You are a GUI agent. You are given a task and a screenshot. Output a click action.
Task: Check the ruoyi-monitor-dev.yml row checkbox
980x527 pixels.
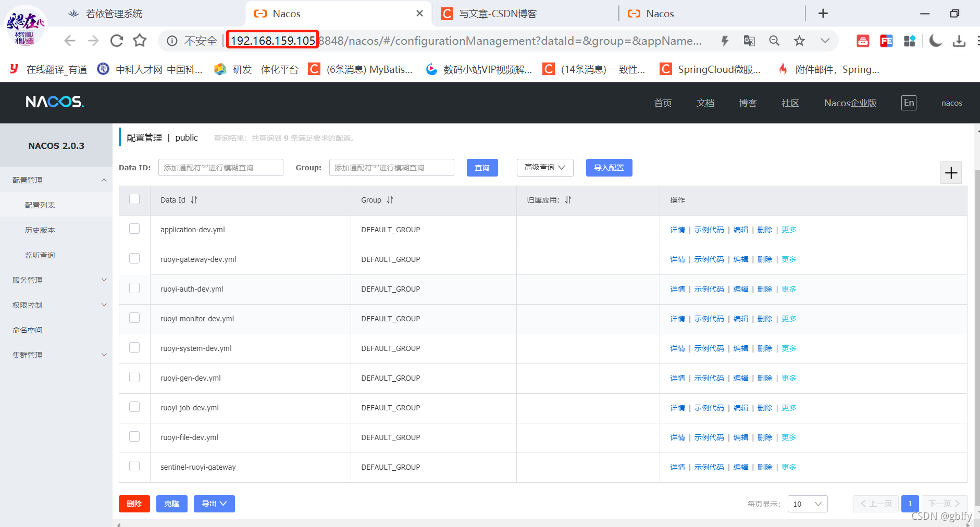pyautogui.click(x=134, y=318)
